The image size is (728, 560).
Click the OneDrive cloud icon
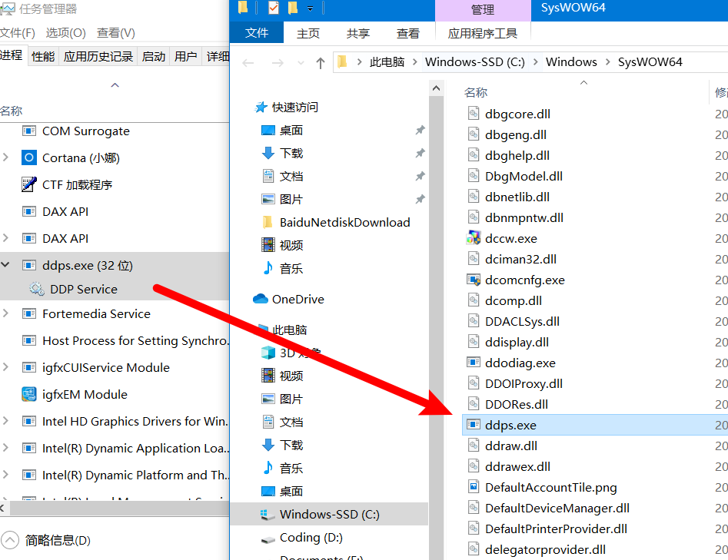pos(261,299)
